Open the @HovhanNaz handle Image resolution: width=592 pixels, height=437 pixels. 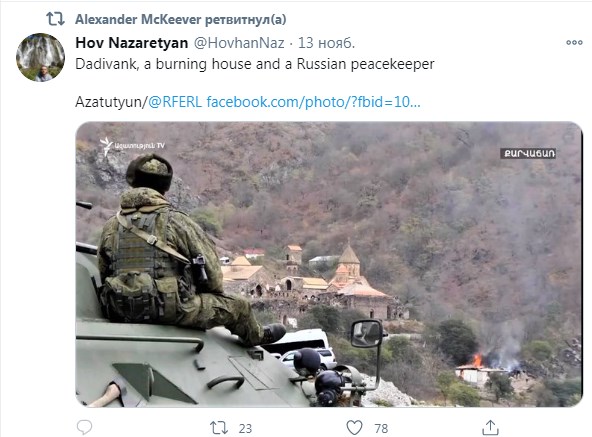pyautogui.click(x=239, y=43)
